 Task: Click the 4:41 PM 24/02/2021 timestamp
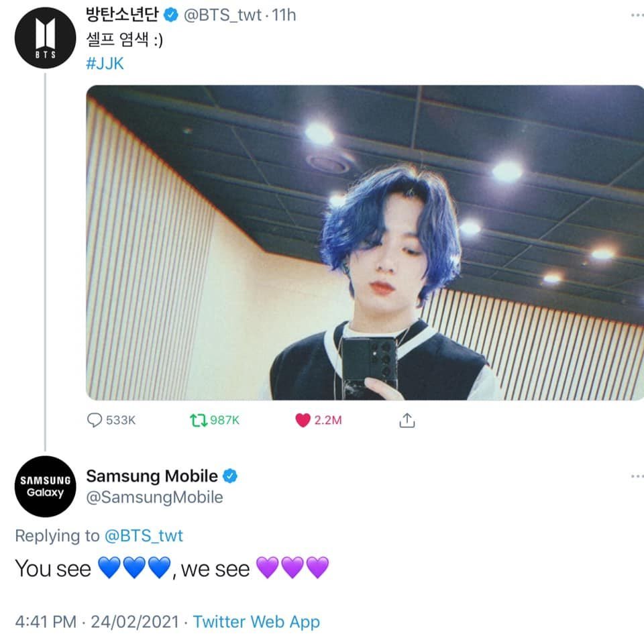point(97,622)
